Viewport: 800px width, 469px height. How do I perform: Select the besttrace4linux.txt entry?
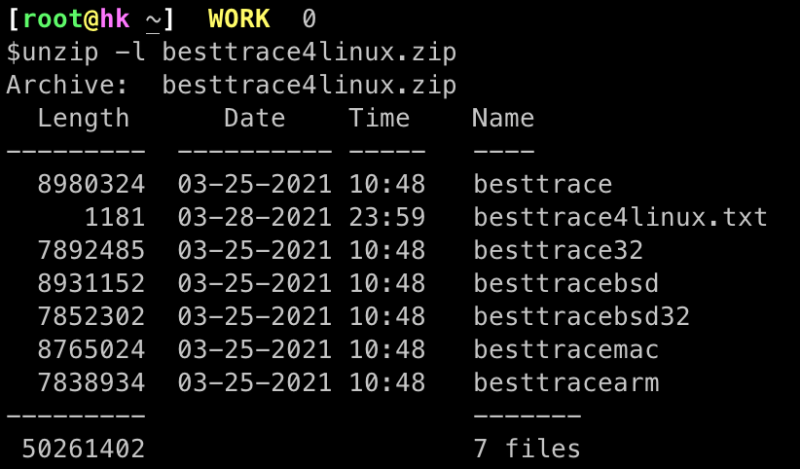[x=620, y=217]
